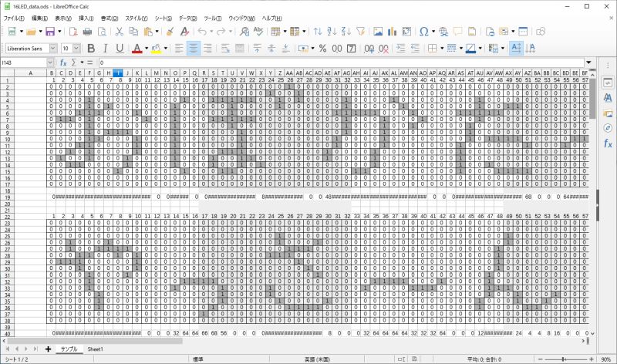This screenshot has width=617, height=364.
Task: Click the Format as Percent icon
Action: [322, 48]
